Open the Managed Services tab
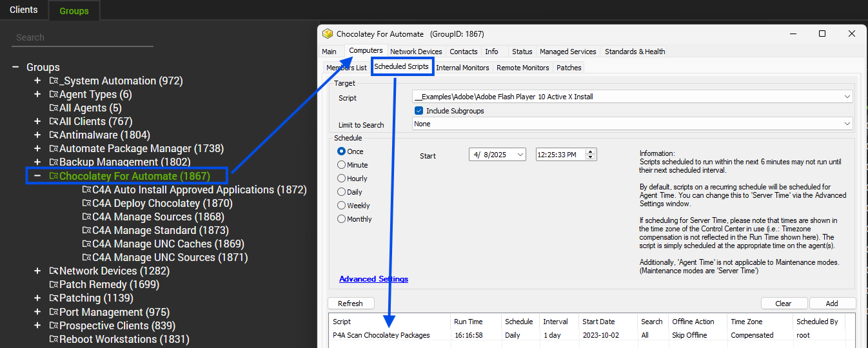Viewport: 868px width, 348px height. [568, 52]
